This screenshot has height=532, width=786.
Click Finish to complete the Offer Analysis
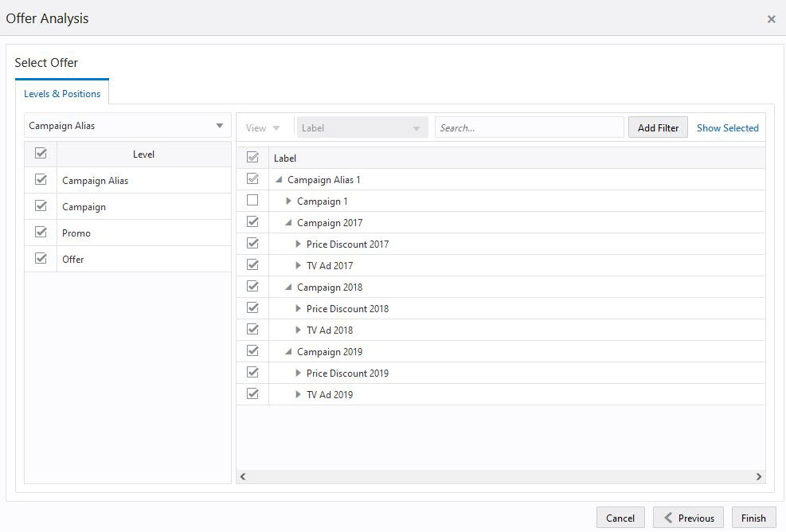click(x=753, y=517)
